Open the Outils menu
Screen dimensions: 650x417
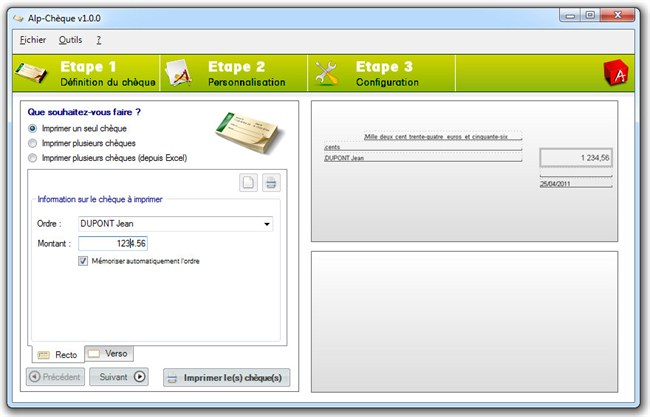[x=70, y=40]
